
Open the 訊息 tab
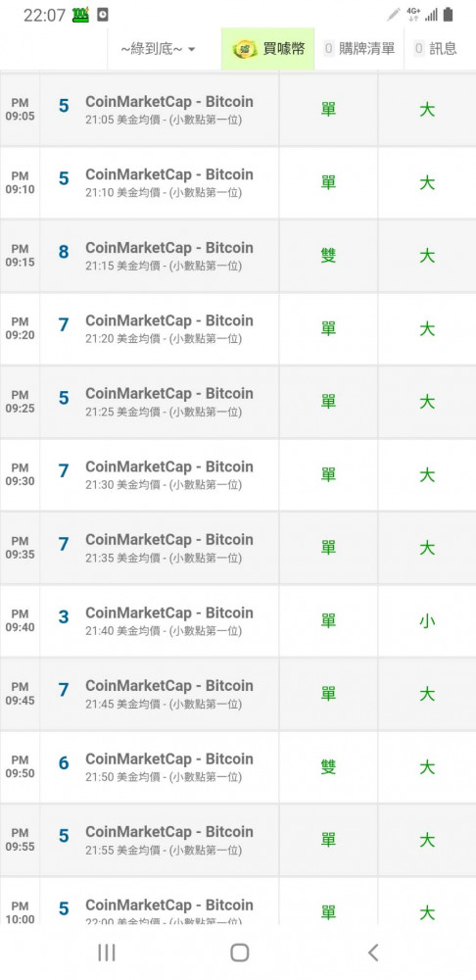click(436, 49)
